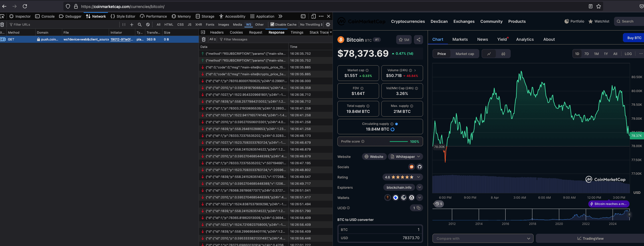Open the network search magnifier icon

tap(140, 25)
